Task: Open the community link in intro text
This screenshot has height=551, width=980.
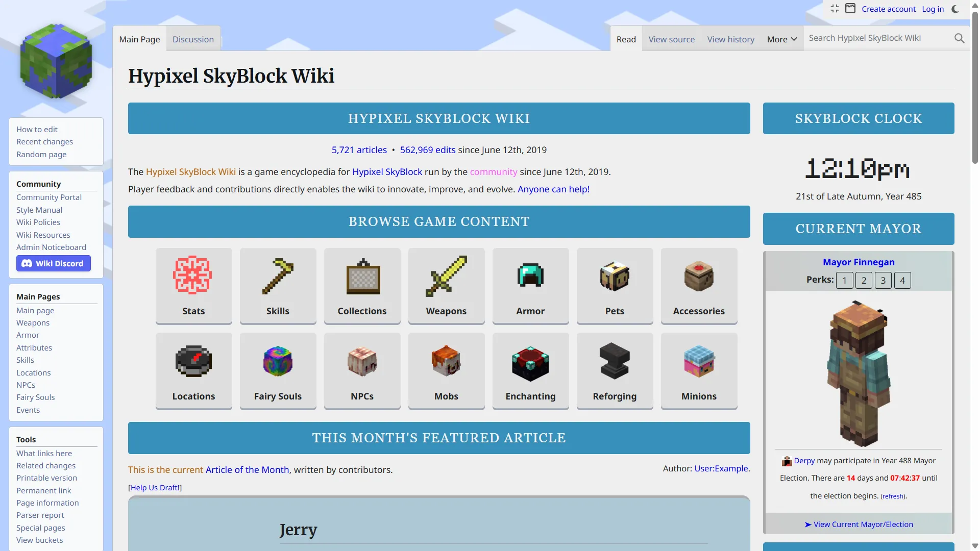Action: 494,172
